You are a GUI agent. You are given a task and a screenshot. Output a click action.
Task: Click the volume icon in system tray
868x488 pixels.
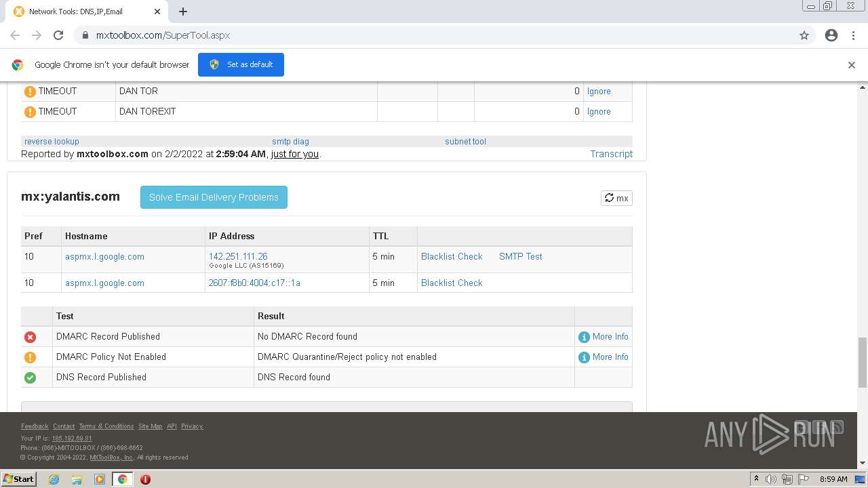(x=771, y=479)
